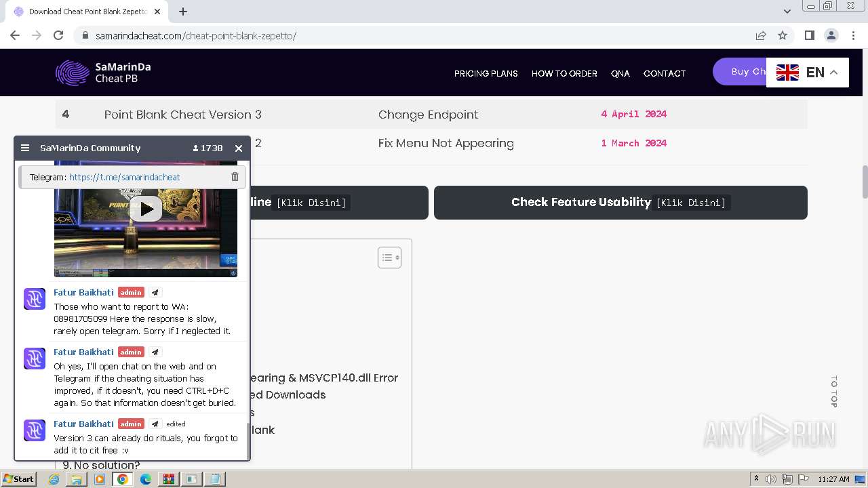Open File Explorer from taskbar
868x488 pixels.
tap(77, 479)
